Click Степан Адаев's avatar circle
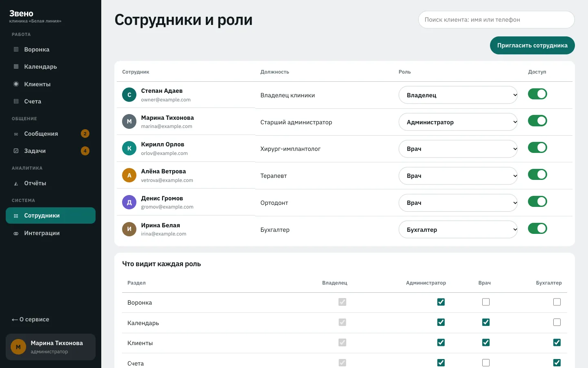 pos(129,95)
